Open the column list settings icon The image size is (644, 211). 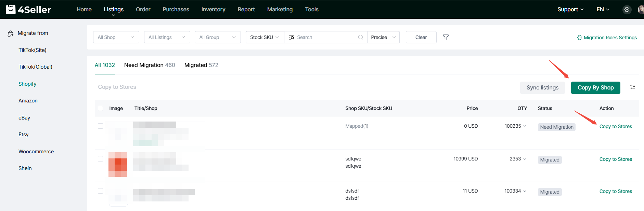tap(633, 87)
